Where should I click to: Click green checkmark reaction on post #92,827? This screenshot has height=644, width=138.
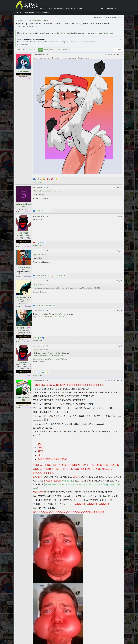(43, 372)
